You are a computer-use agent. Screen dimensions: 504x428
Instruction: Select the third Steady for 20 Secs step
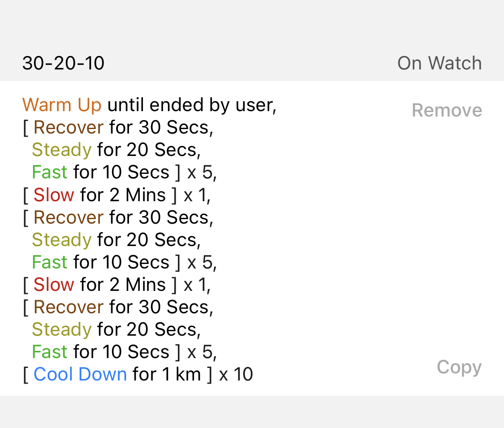tap(116, 329)
